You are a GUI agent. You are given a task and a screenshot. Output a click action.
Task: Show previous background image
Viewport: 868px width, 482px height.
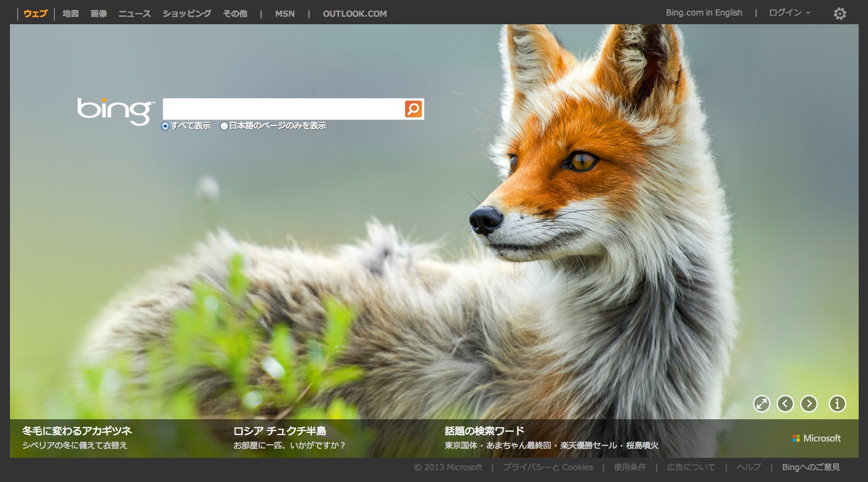pos(785,404)
